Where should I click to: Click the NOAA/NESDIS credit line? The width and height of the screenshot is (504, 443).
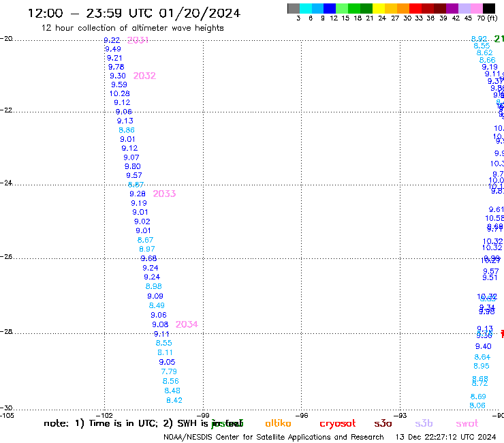(x=274, y=438)
